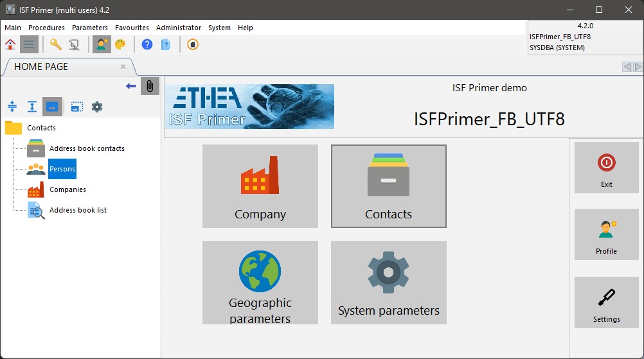This screenshot has height=359, width=644.
Task: Expand all tree nodes icon
Action: click(32, 107)
